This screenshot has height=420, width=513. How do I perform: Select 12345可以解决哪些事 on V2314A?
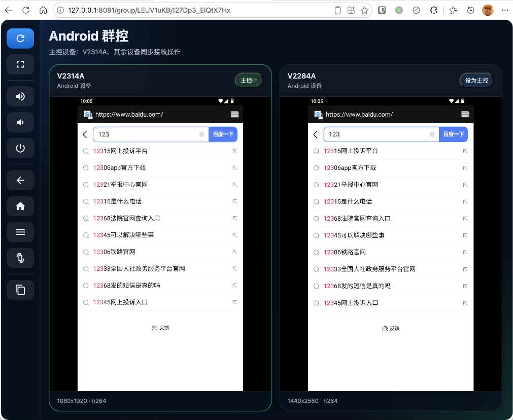(x=160, y=235)
